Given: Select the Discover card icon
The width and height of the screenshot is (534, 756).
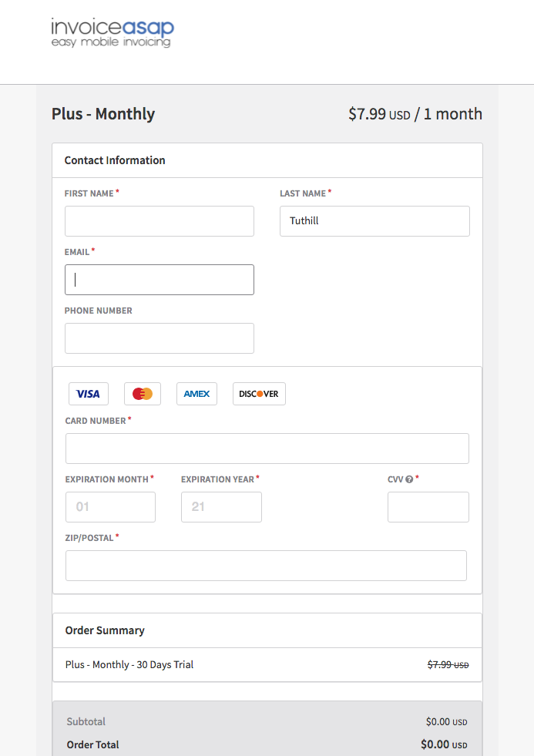Looking at the screenshot, I should [x=259, y=394].
